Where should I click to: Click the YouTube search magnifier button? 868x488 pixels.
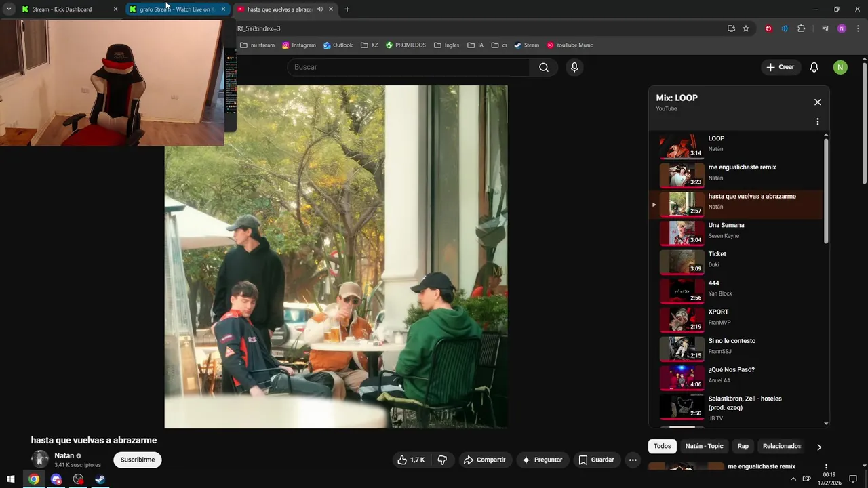pos(544,67)
